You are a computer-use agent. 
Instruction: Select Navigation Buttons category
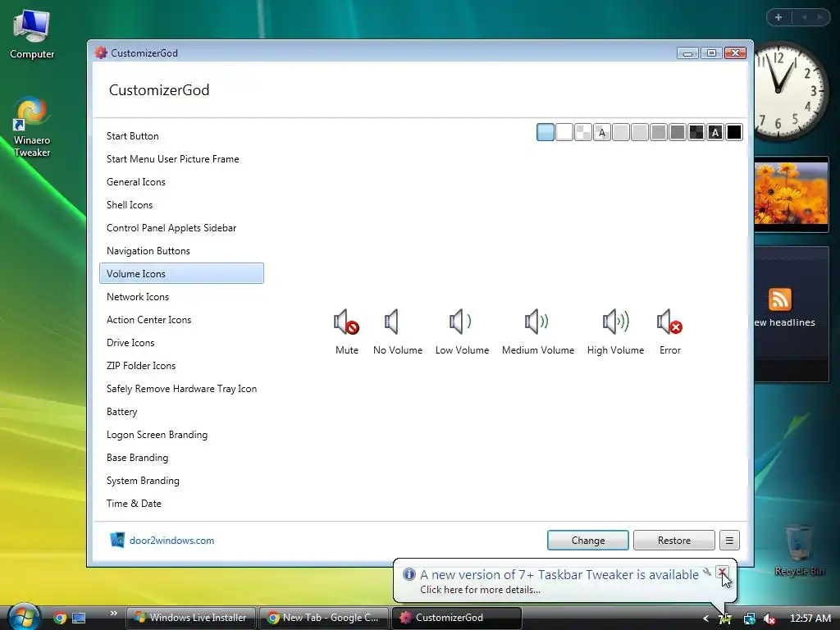pos(181,251)
